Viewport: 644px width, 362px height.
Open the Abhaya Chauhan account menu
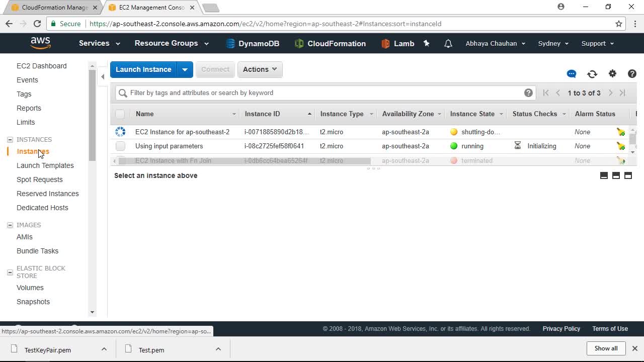(x=496, y=43)
